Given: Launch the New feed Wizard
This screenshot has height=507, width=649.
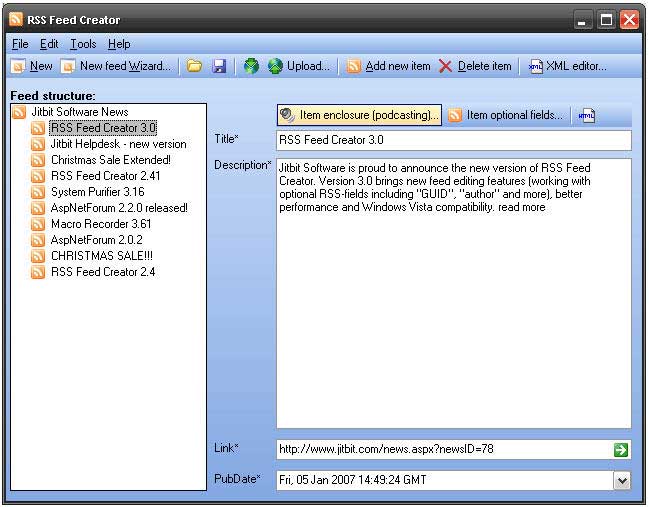Looking at the screenshot, I should [x=116, y=66].
